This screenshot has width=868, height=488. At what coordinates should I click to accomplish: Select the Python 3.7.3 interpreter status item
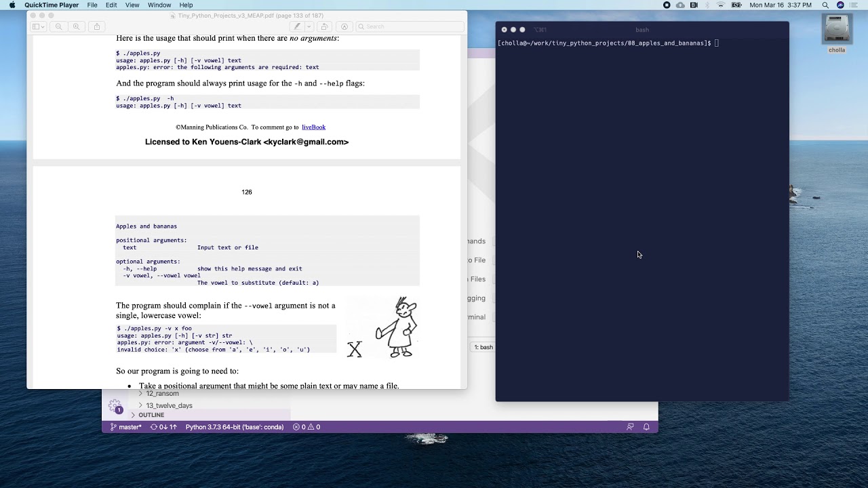[x=235, y=427]
